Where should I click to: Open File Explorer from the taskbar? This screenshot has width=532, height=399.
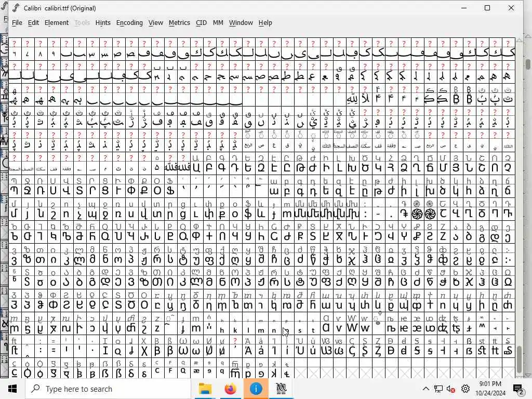pyautogui.click(x=205, y=389)
